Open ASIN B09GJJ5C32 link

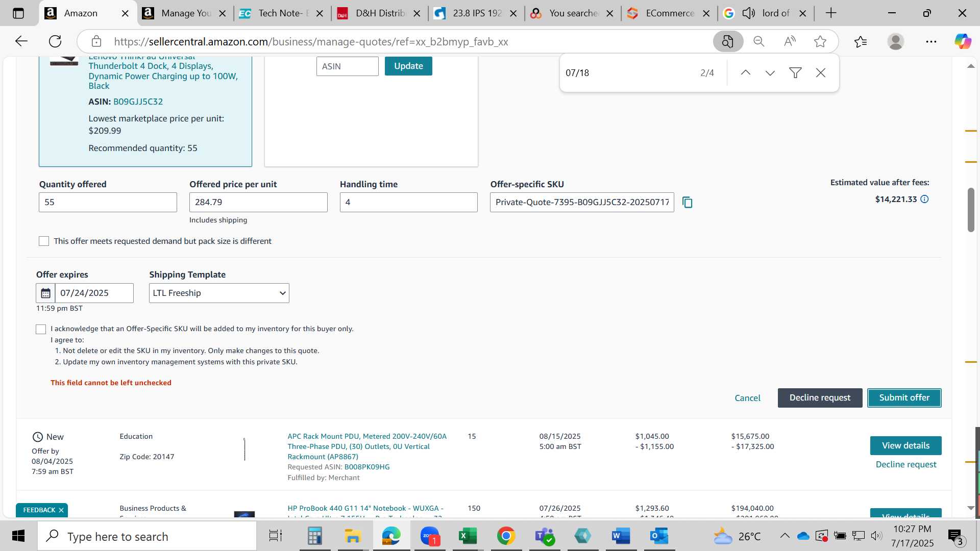coord(138,102)
